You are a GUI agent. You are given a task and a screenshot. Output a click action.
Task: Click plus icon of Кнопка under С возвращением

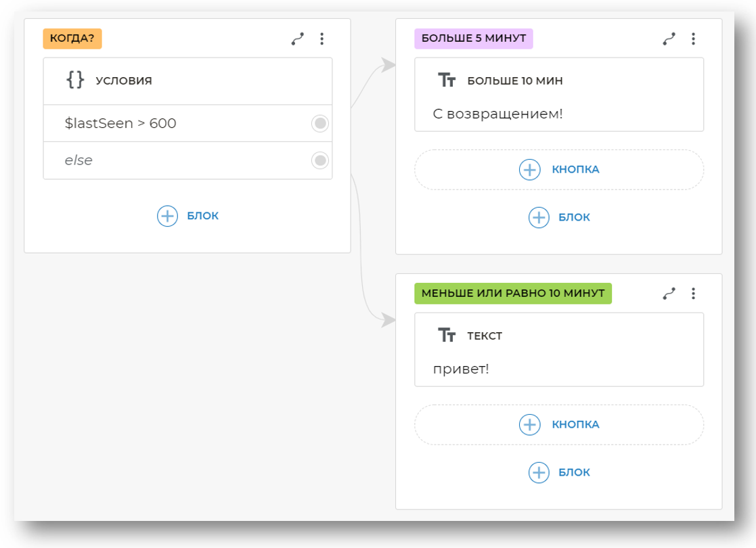tap(529, 169)
